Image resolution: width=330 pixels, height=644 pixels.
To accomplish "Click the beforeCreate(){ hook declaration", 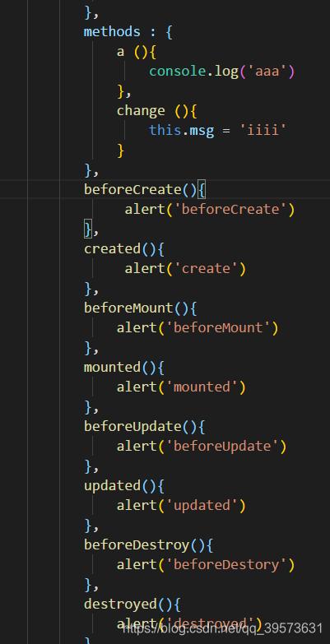I will pos(145,190).
